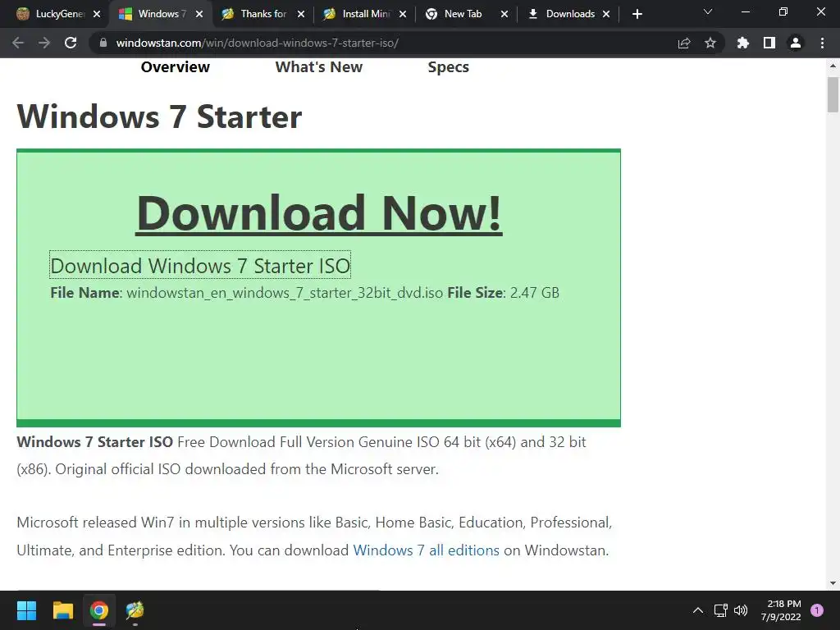This screenshot has width=840, height=630.
Task: Click the Download Now! link
Action: [319, 213]
